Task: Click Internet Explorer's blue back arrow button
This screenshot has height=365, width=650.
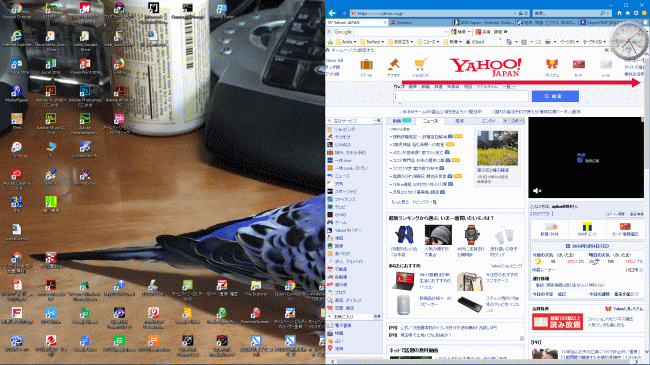Action: coord(332,13)
